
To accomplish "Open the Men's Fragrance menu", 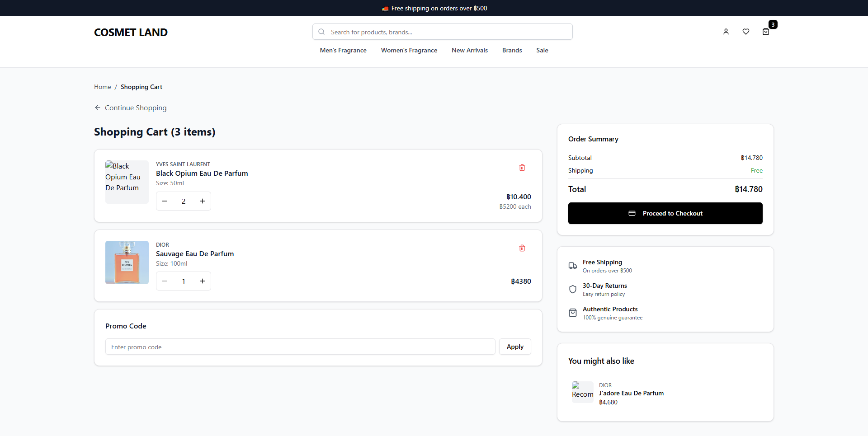I will click(x=343, y=50).
